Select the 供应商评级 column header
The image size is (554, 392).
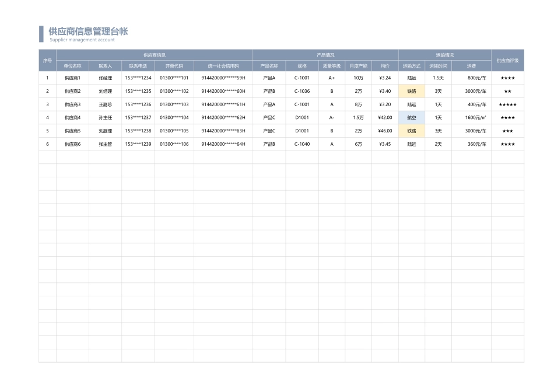coord(507,59)
